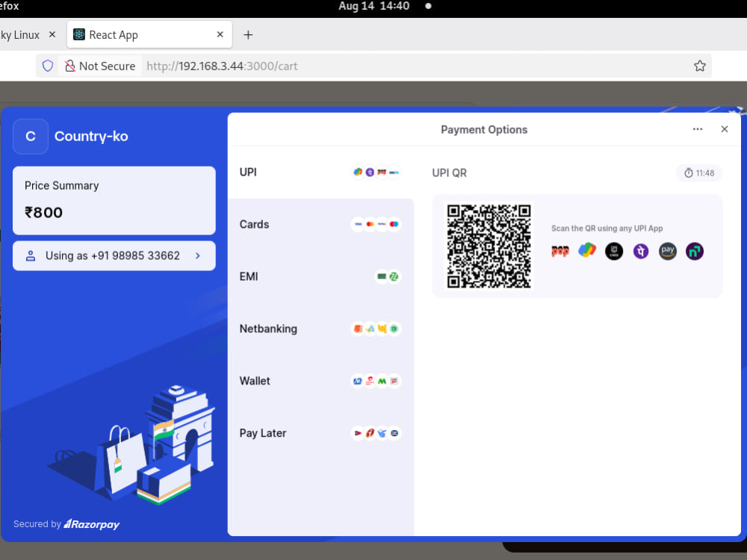The height and width of the screenshot is (560, 747).
Task: Close the React App tab
Action: [220, 35]
